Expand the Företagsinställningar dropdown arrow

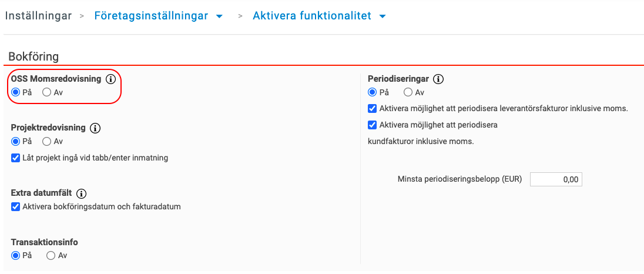tap(219, 16)
